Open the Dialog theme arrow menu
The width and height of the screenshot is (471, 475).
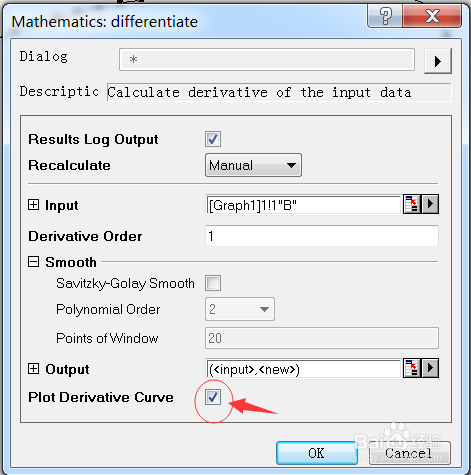(x=438, y=61)
